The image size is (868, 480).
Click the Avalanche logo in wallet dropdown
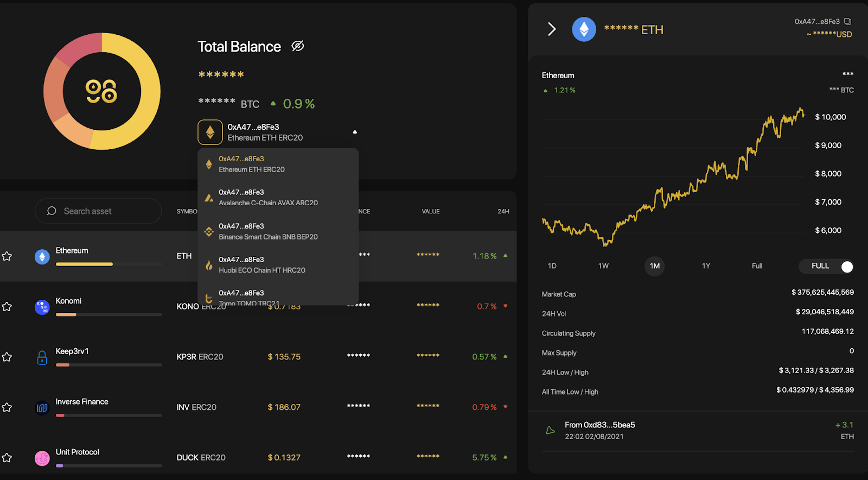209,198
